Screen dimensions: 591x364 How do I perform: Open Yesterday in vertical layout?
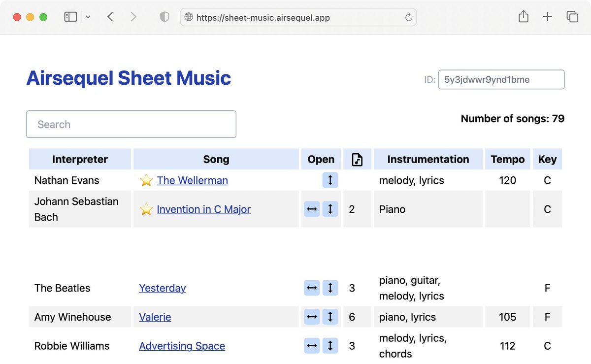330,288
